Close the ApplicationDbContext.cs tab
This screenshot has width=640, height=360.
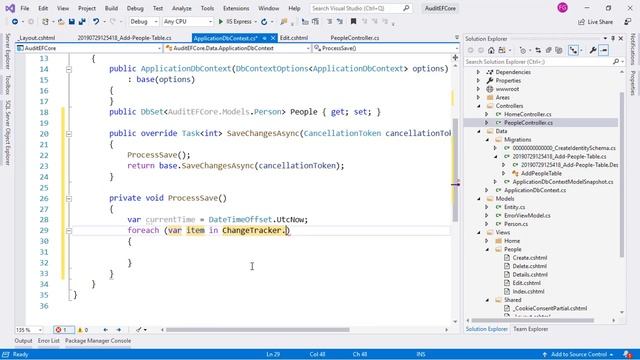coord(273,38)
